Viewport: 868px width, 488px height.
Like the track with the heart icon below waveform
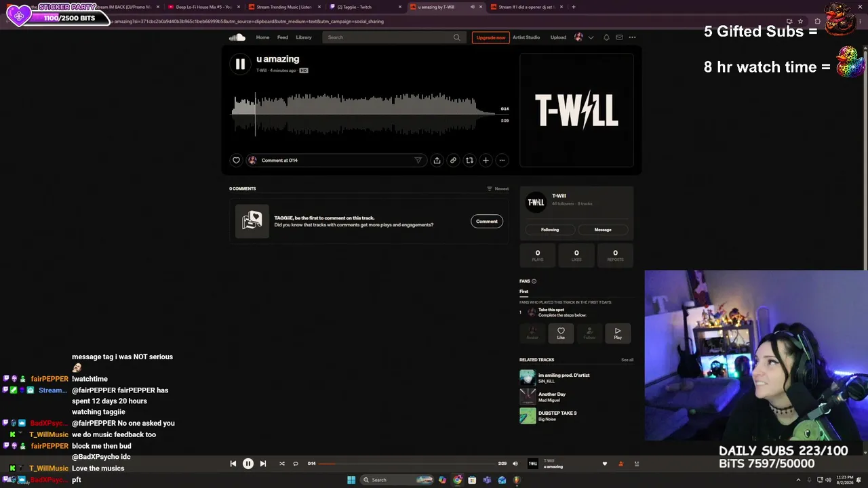click(236, 161)
